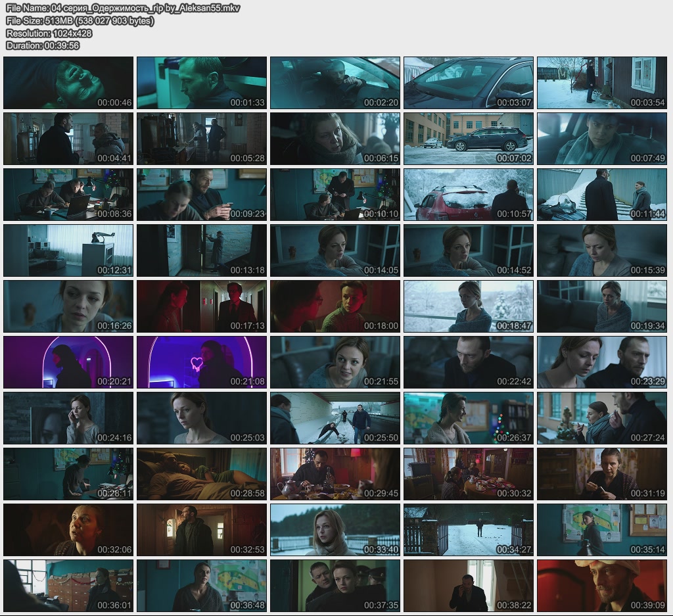Select the two-person frame at 00:23:29
Viewport: 673px width, 616px height.
click(x=602, y=362)
